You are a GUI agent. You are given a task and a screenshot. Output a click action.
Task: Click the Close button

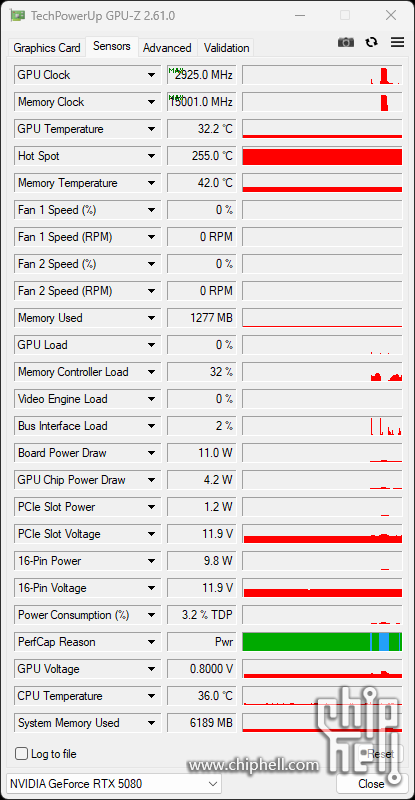[x=372, y=784]
